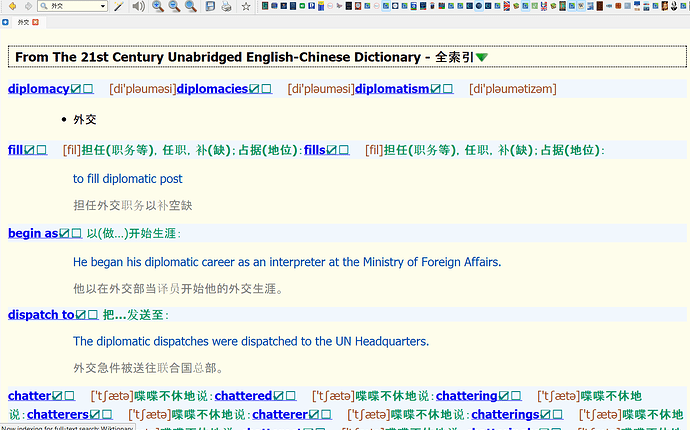Pronounce the word with the speaker icon

click(139, 6)
